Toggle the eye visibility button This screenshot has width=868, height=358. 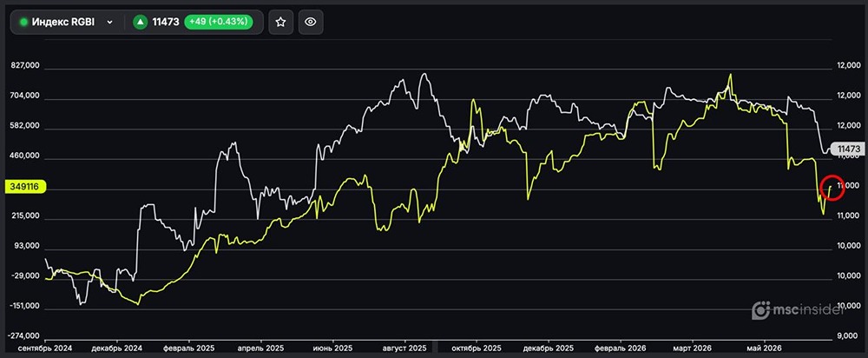311,23
